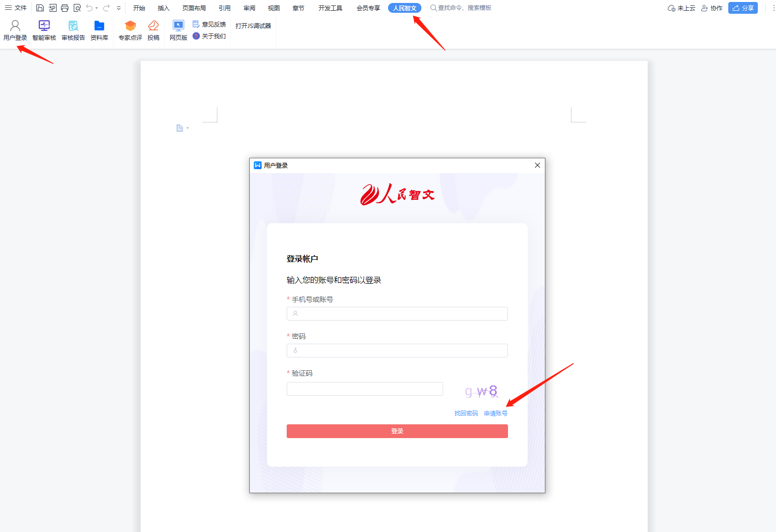Screen dimensions: 776x532
Task: Switch to the 插入 tab
Action: click(164, 8)
